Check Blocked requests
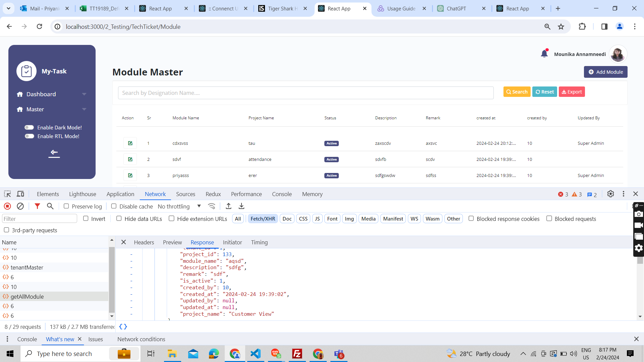This screenshot has width=644, height=362. coord(549,219)
